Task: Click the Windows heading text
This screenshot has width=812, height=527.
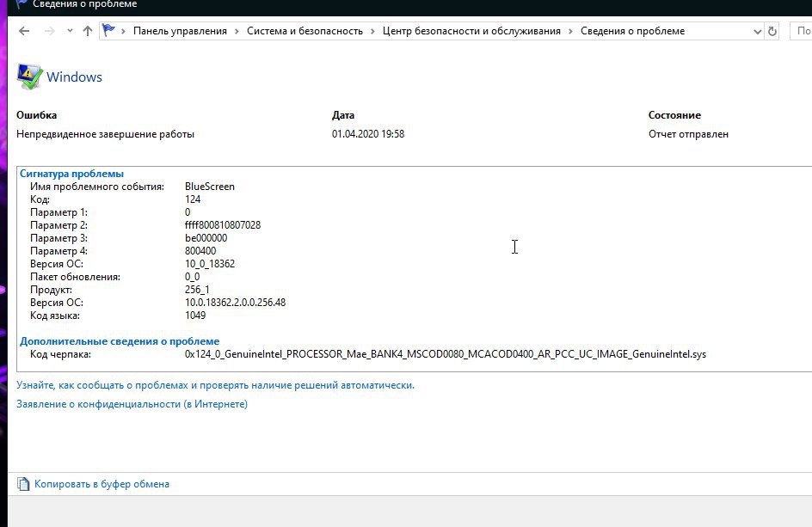Action: coord(74,77)
